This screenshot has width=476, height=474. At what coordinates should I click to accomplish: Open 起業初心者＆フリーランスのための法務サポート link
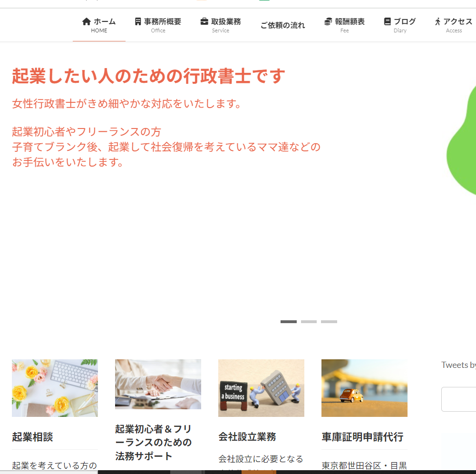[153, 443]
